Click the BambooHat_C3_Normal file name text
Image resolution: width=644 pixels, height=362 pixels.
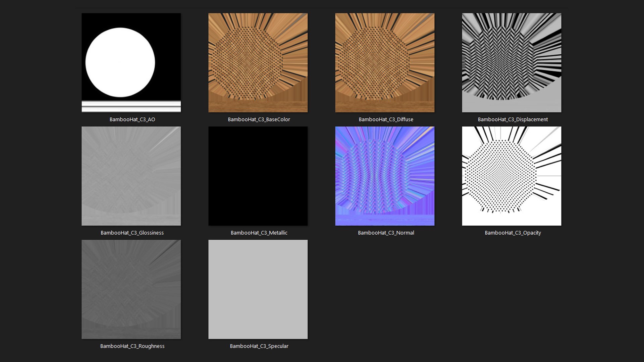click(386, 233)
